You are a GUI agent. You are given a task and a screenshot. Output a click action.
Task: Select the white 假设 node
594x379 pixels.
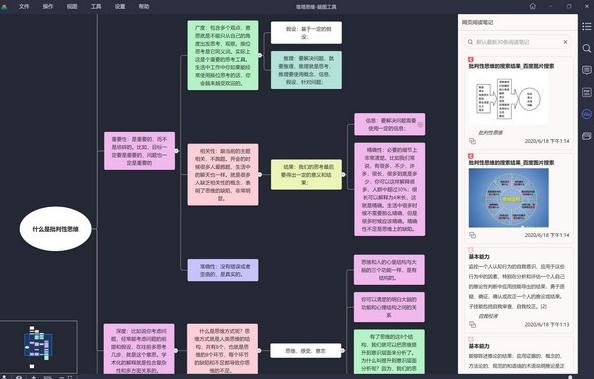(306, 33)
